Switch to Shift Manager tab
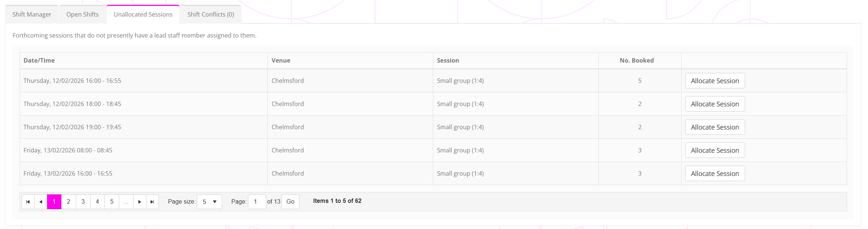The width and height of the screenshot is (868, 229). pos(32,14)
